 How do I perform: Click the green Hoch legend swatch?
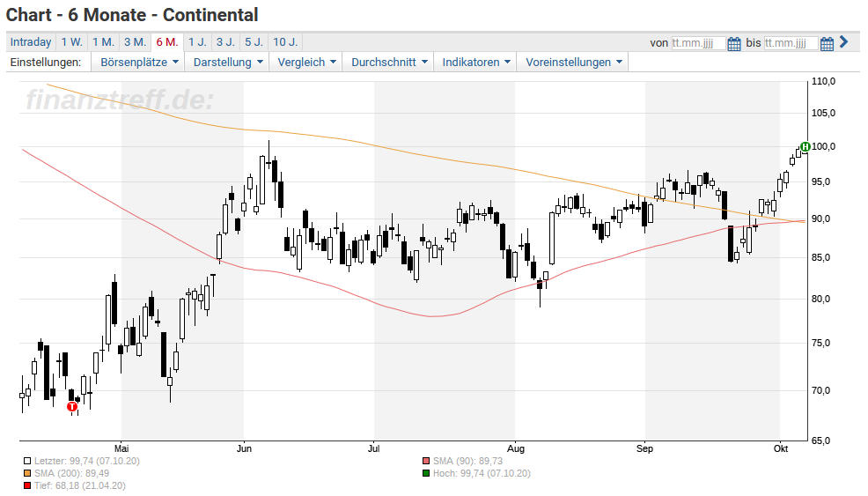tap(426, 473)
